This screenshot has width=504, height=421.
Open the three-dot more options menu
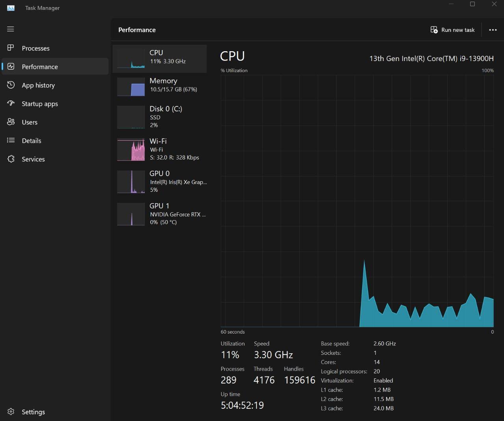click(x=493, y=30)
